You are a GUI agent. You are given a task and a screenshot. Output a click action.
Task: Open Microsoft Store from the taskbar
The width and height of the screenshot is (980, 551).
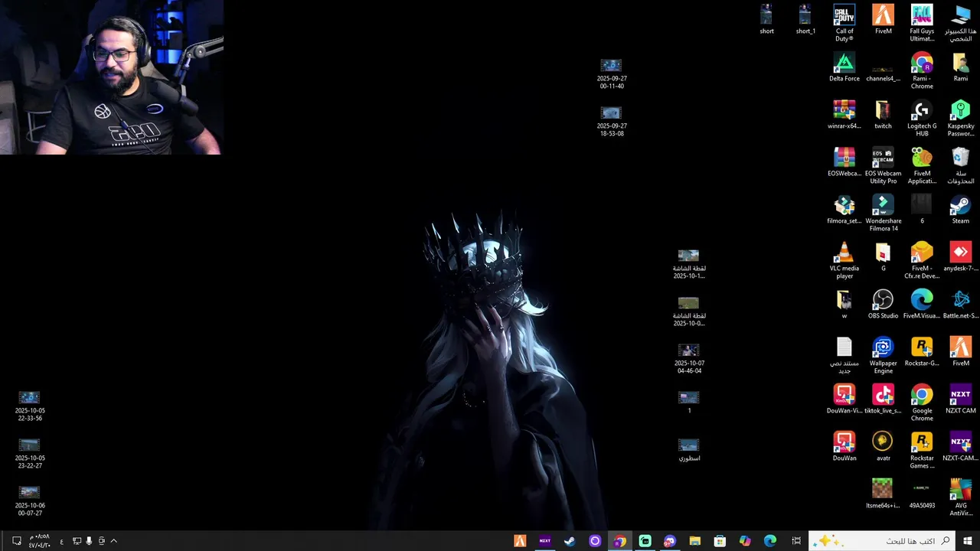pos(720,541)
